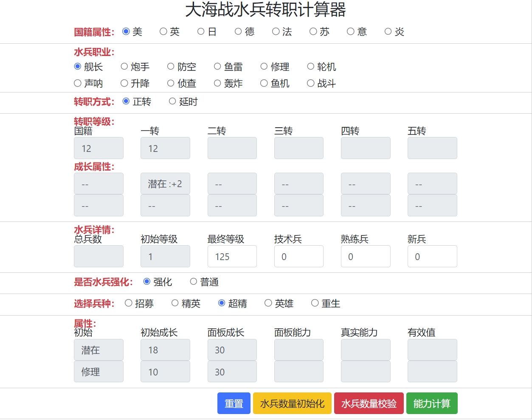
Task: Click the 最终等级 input field
Action: click(232, 257)
